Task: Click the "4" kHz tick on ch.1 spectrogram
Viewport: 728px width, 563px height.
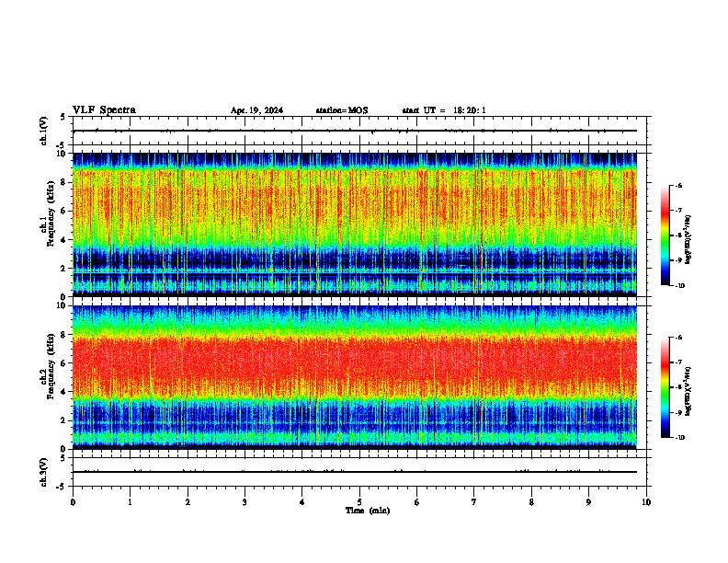Action: pyautogui.click(x=64, y=240)
